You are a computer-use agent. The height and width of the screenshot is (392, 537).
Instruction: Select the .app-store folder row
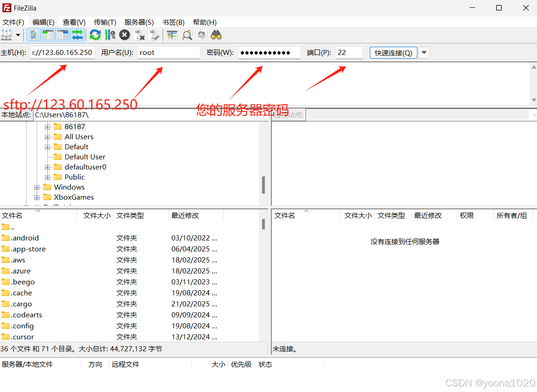[x=130, y=249]
